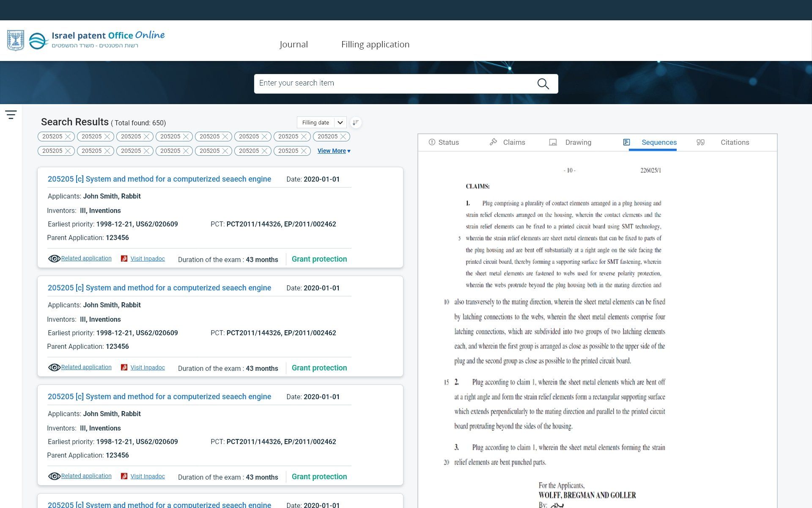
Task: Open the filter menu hamburger icon
Action: (11, 114)
